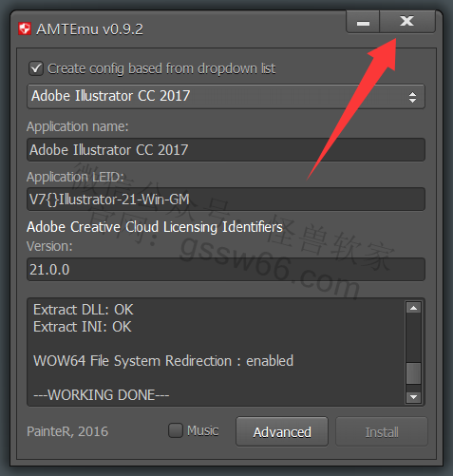Screen dimensions: 453x476
Task: Click the AMTEmu red shield icon
Action: 25,29
